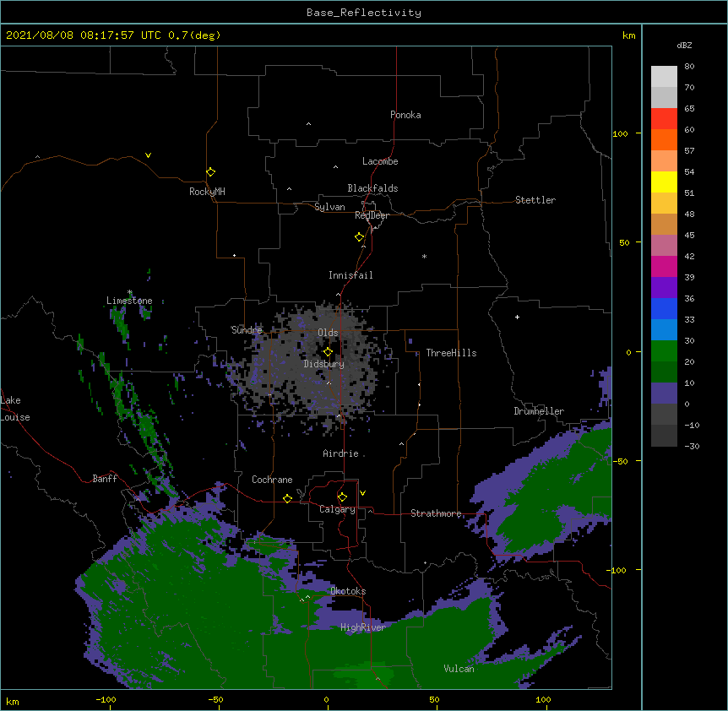Click yellow diamond between Olds and Didsbury
The height and width of the screenshot is (711, 728).
[x=328, y=352]
